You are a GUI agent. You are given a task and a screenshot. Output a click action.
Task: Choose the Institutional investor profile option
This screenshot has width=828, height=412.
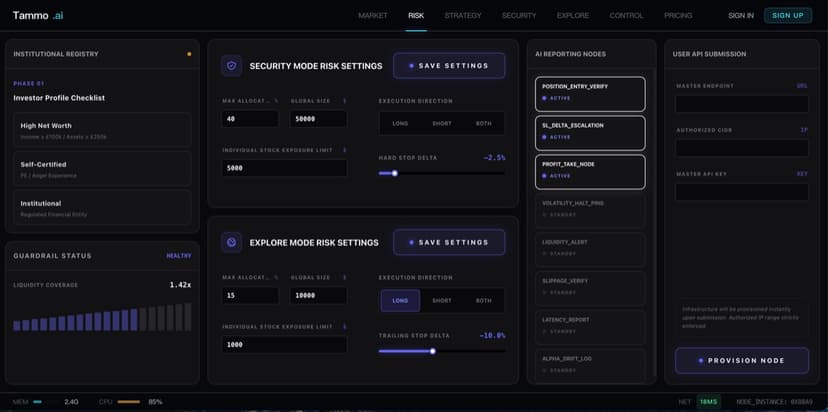tap(104, 207)
